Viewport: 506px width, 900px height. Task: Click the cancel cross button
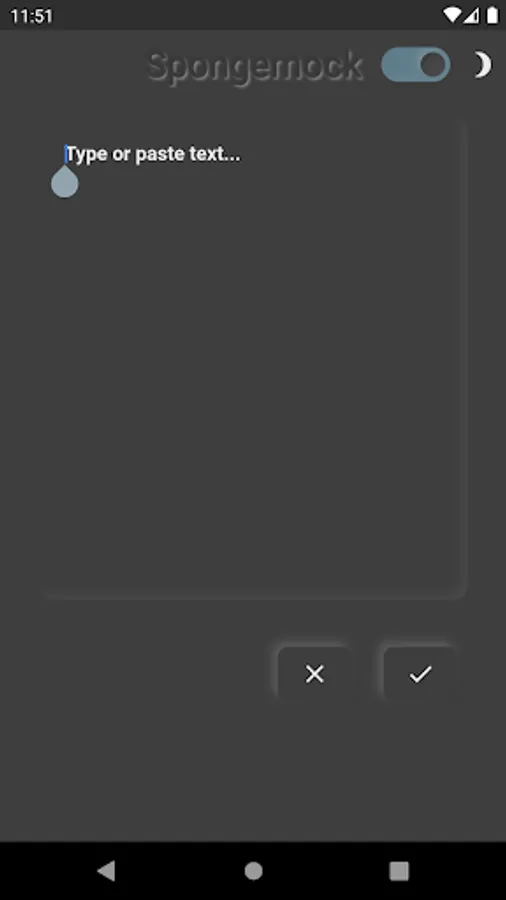[x=314, y=674]
